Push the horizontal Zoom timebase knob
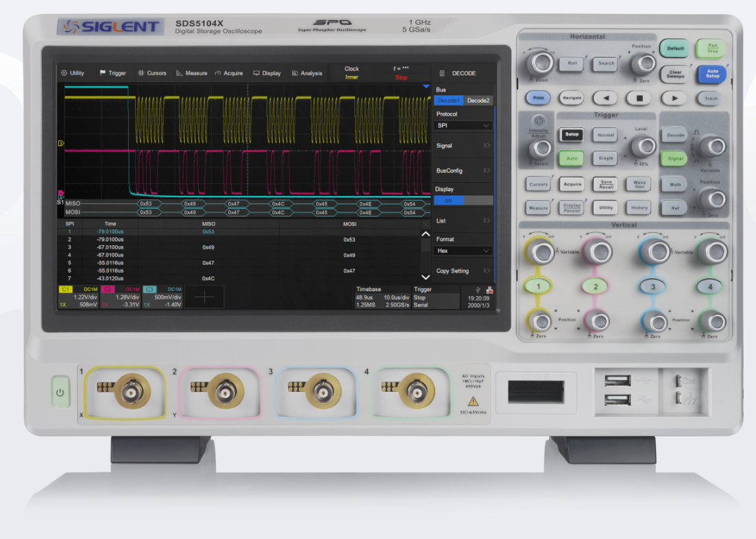Screen dimensions: 756x539 [541, 62]
